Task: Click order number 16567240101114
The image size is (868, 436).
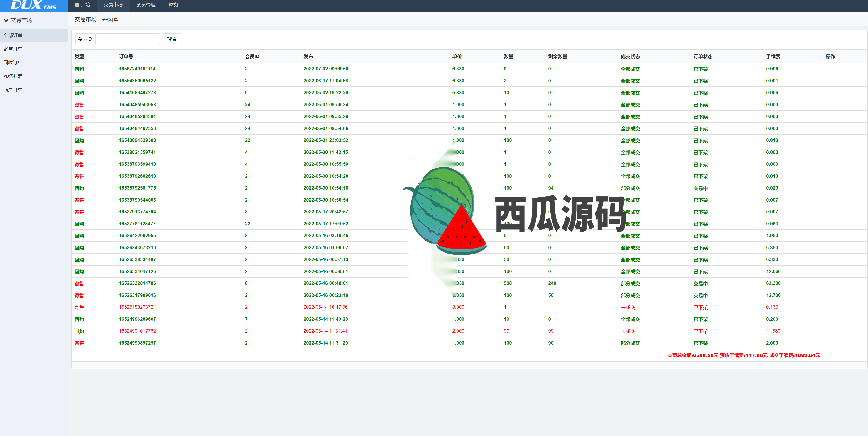Action: (x=137, y=69)
